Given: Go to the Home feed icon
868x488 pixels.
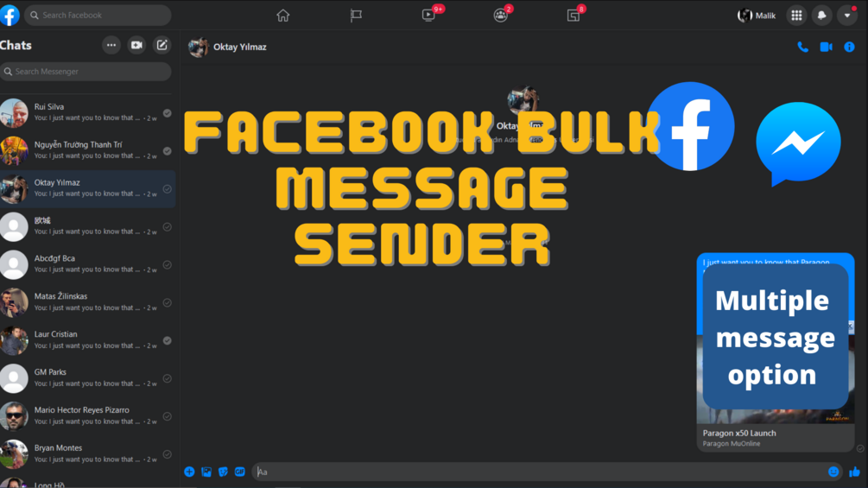Looking at the screenshot, I should tap(283, 16).
